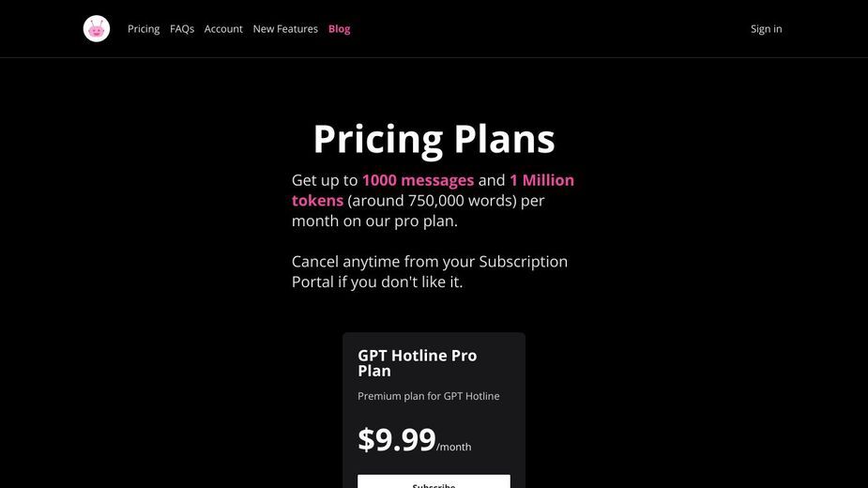Click the word 'Plan' on the card title's second line
This screenshot has width=868, height=488.
(x=374, y=371)
